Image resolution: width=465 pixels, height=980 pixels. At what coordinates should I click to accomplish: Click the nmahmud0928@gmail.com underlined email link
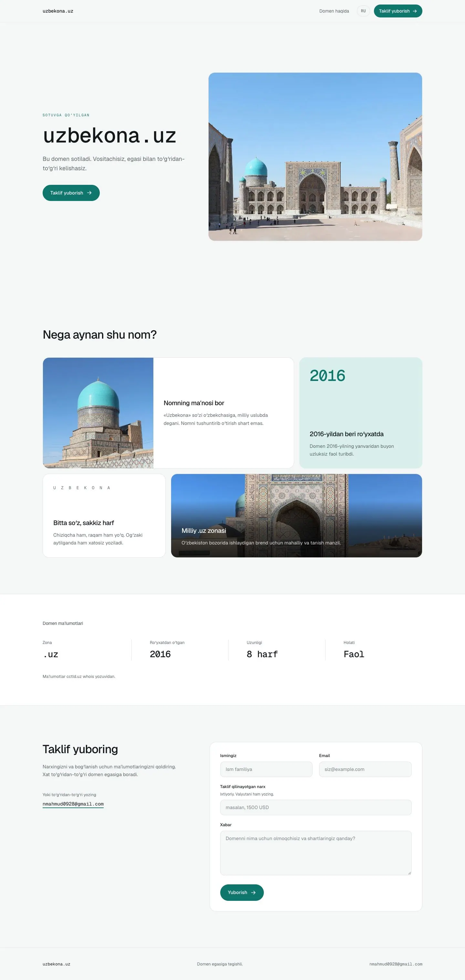pyautogui.click(x=73, y=804)
